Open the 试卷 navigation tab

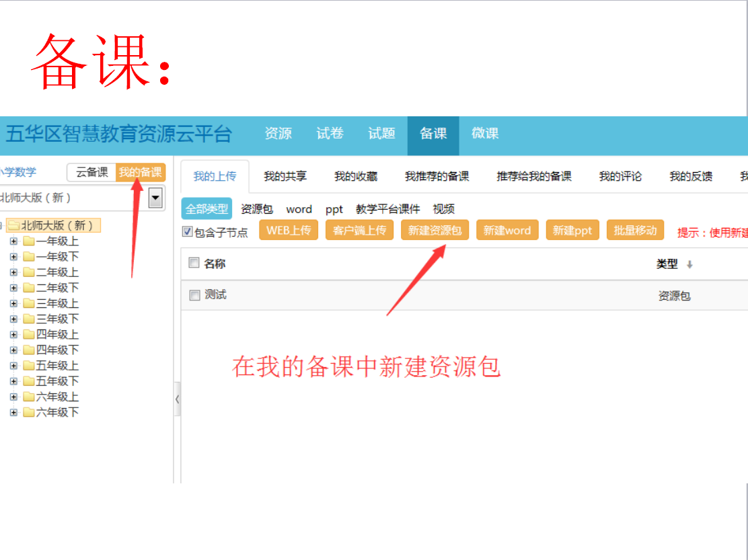point(330,134)
